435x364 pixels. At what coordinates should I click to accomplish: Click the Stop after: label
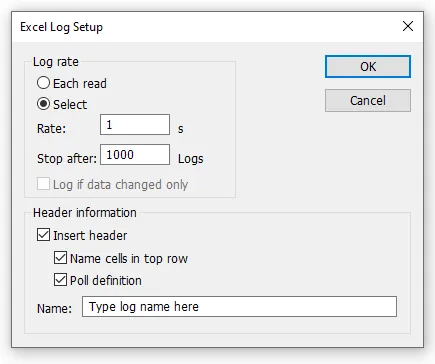pos(67,159)
